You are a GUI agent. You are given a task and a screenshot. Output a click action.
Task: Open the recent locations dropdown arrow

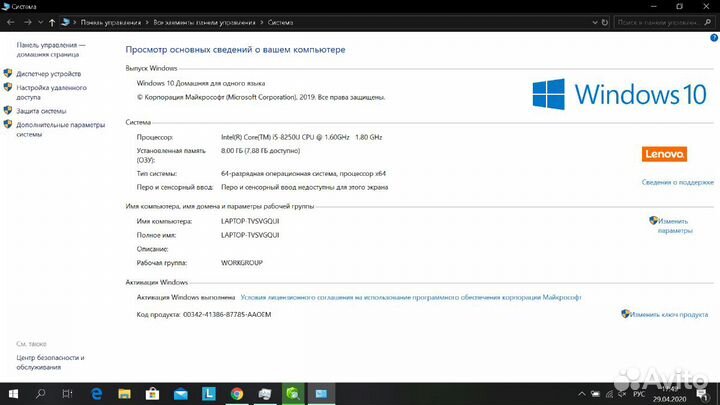pos(40,22)
